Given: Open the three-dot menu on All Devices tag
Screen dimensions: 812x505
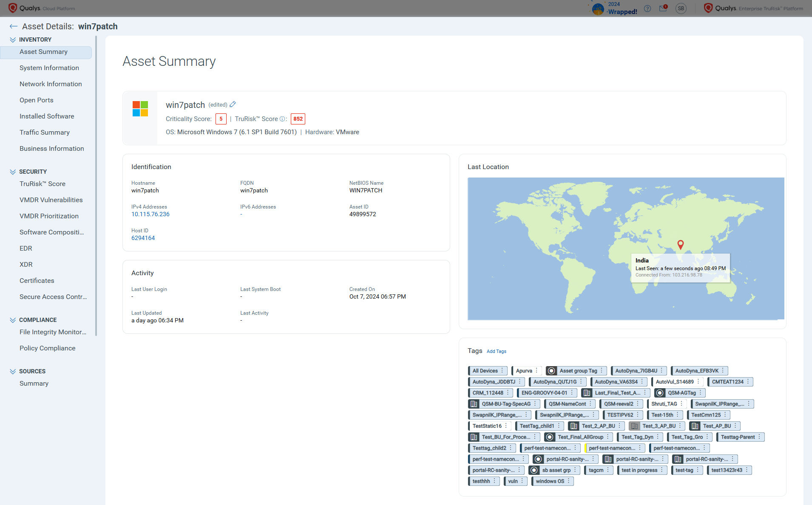Looking at the screenshot, I should [x=502, y=370].
